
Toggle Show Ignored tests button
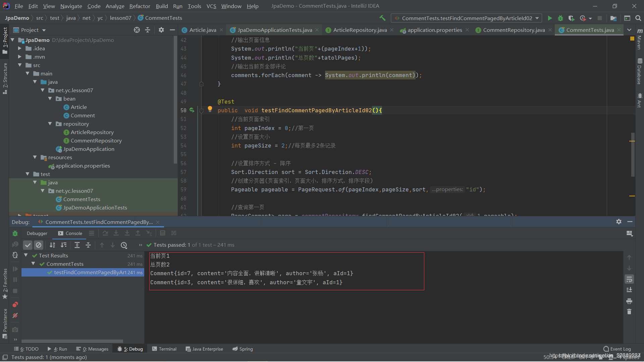click(39, 245)
